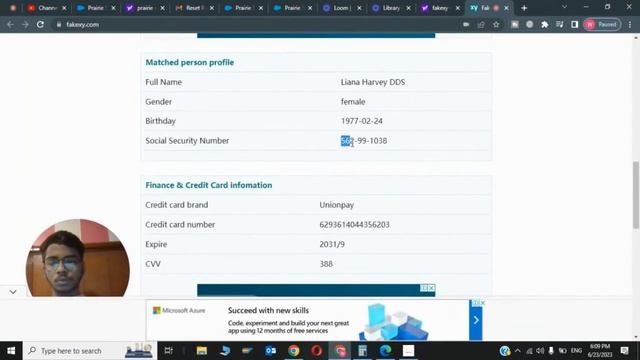Open the media control playlist icon

[560, 24]
